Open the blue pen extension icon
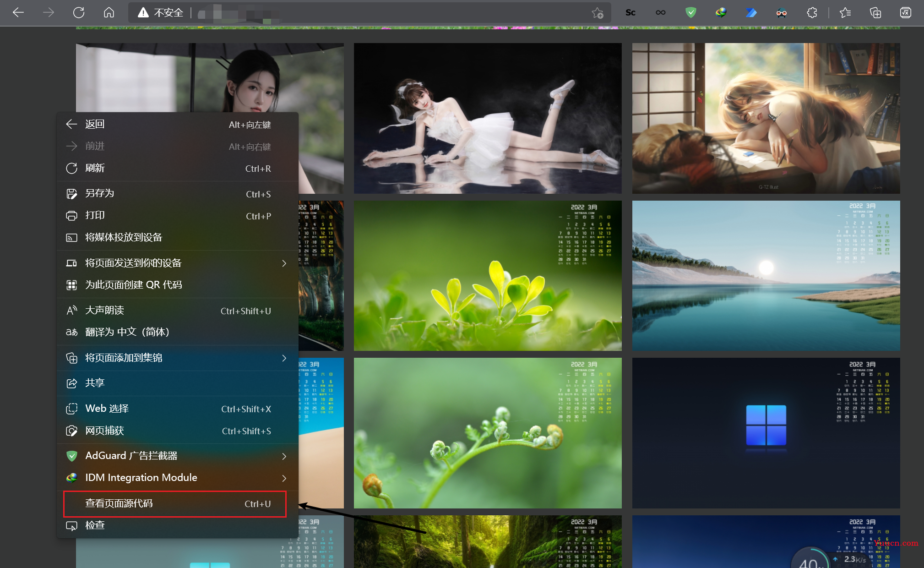This screenshot has height=568, width=924. [x=751, y=13]
